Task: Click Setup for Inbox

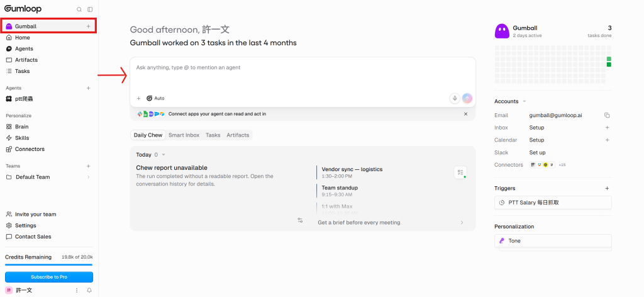Action: pyautogui.click(x=537, y=128)
